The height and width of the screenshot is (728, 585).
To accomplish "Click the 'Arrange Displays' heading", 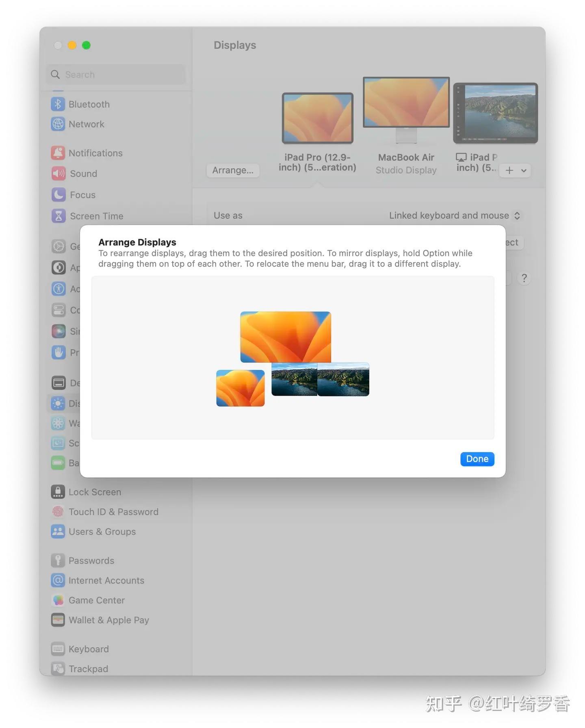I will pos(137,242).
